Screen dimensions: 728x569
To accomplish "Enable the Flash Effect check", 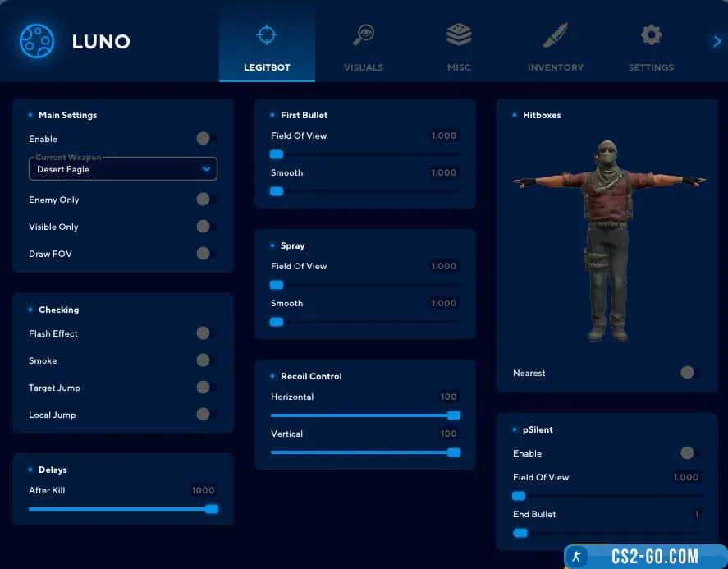I will (205, 333).
